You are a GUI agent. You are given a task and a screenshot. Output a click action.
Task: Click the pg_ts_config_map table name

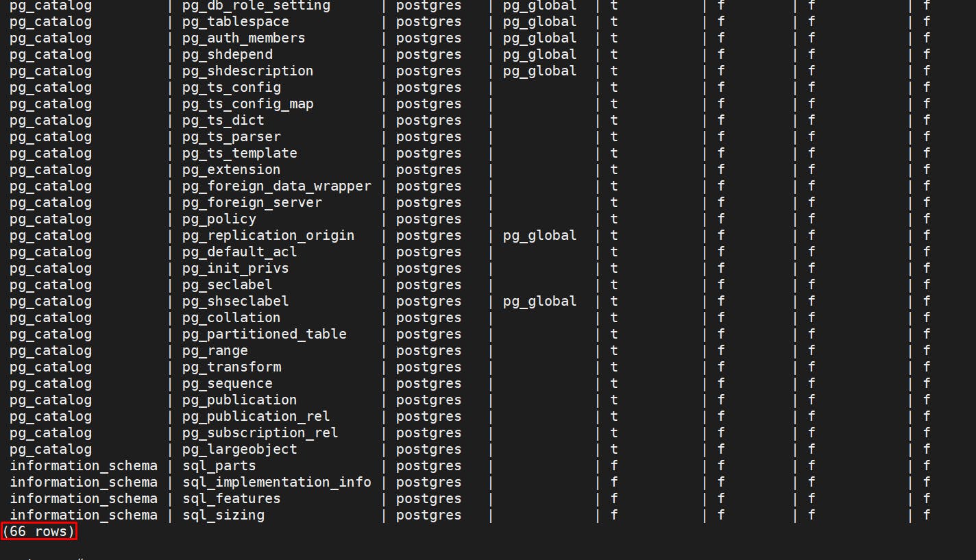tap(247, 104)
